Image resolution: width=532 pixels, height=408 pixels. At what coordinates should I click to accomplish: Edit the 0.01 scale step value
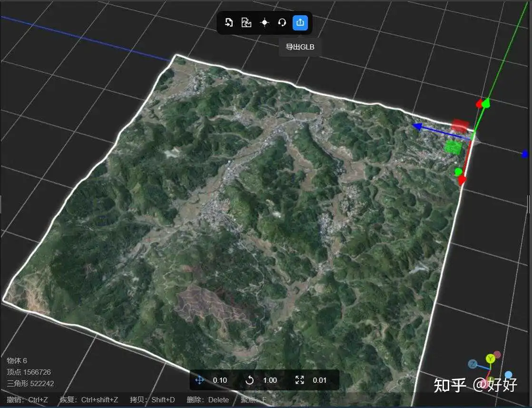[x=320, y=380]
